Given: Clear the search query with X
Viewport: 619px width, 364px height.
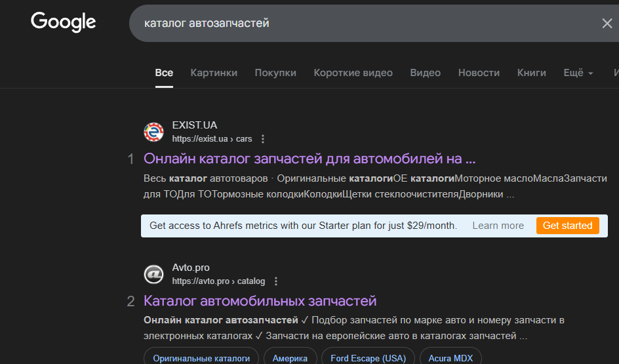Looking at the screenshot, I should 607,24.
